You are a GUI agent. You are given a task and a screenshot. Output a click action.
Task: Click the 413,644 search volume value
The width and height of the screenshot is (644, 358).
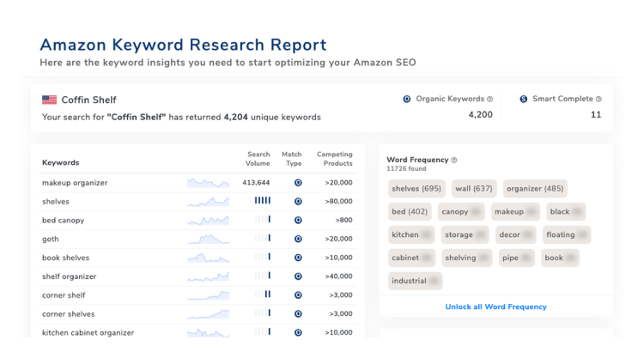pyautogui.click(x=256, y=183)
